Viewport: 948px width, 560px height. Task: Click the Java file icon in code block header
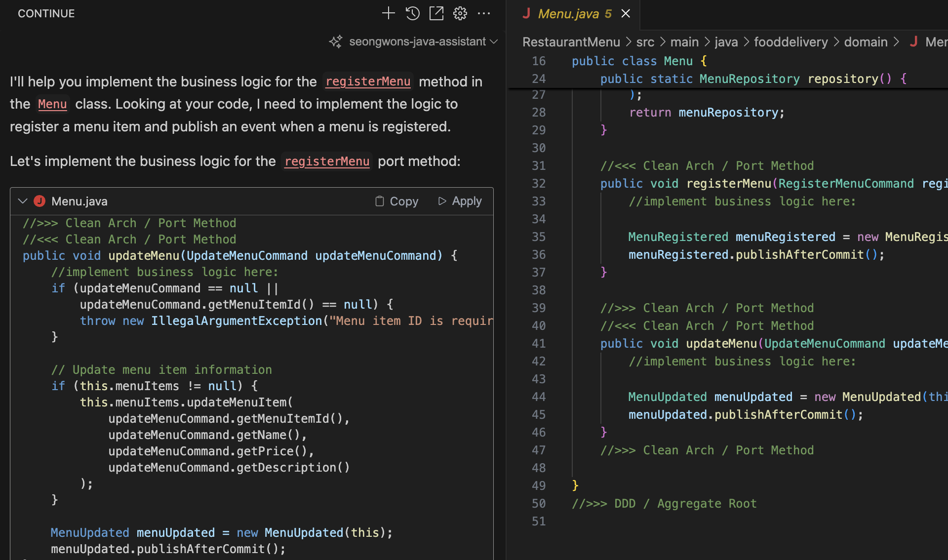[39, 201]
